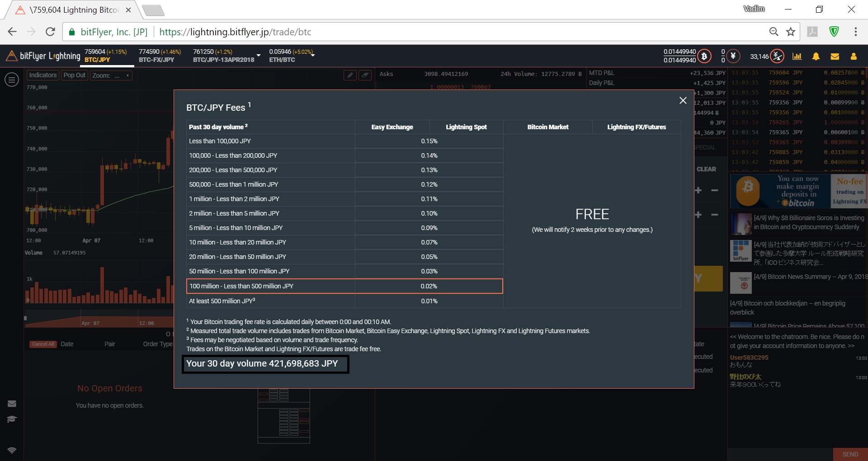Click the green secure lock icon
The height and width of the screenshot is (461, 868).
pos(71,32)
